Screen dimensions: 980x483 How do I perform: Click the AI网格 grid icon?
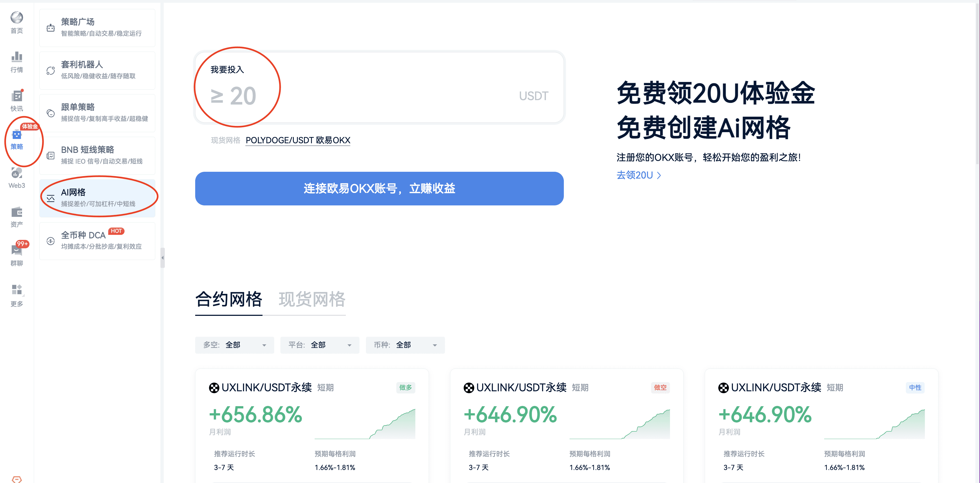coord(50,198)
